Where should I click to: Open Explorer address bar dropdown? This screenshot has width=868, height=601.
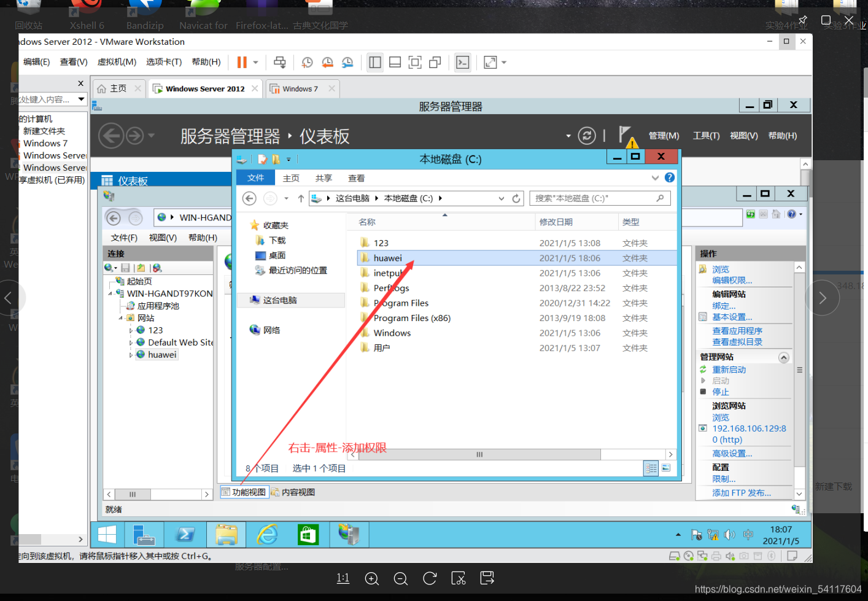pyautogui.click(x=502, y=198)
